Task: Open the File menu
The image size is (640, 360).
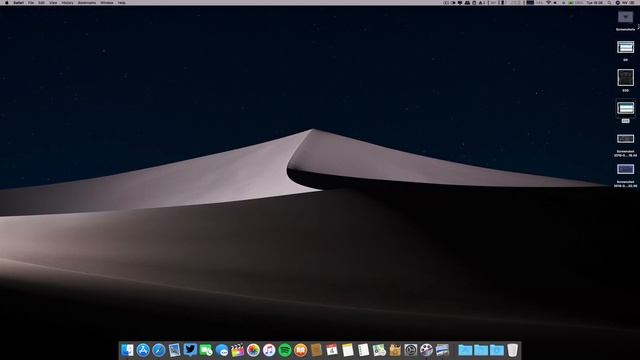Action: (31, 2)
